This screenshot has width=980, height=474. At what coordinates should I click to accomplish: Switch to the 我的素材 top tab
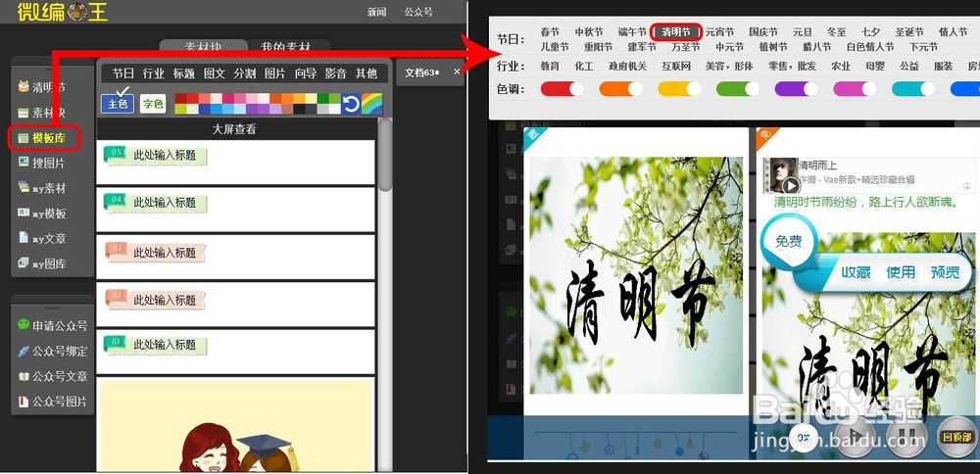285,47
